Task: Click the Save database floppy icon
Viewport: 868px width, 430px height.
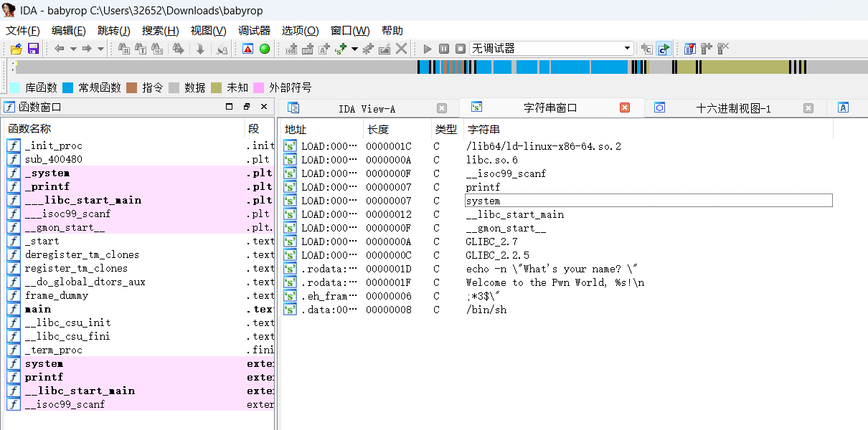Action: tap(33, 49)
